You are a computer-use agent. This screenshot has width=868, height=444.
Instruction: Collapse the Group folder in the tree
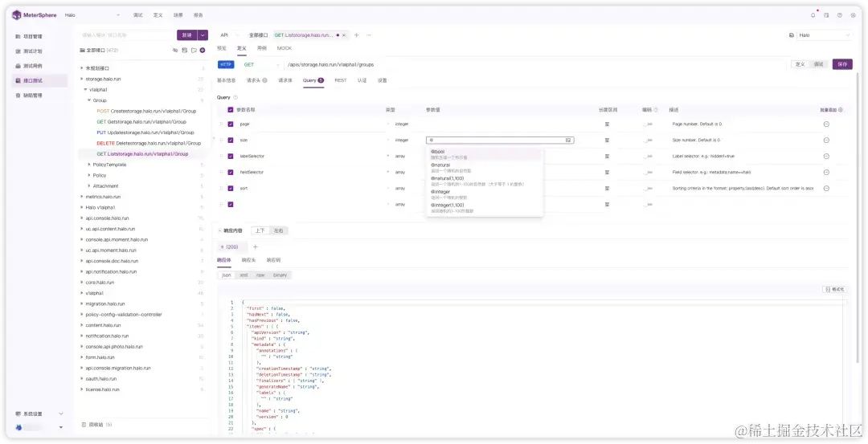pos(89,100)
